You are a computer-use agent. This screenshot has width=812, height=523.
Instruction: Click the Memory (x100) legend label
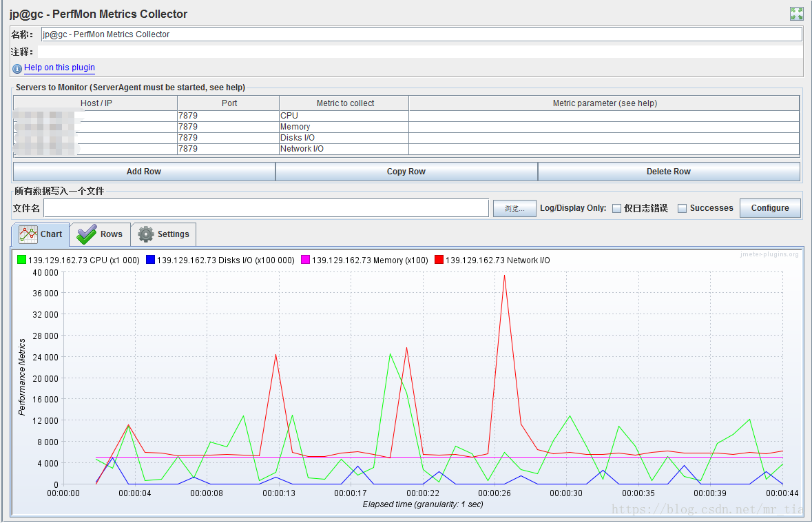coord(370,260)
